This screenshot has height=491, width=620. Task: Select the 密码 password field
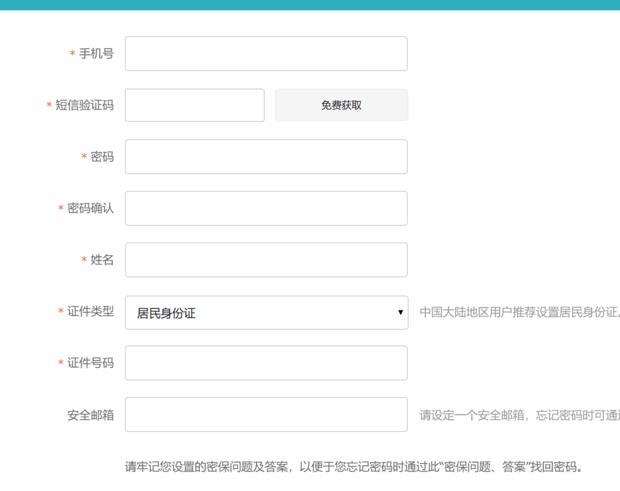266,157
